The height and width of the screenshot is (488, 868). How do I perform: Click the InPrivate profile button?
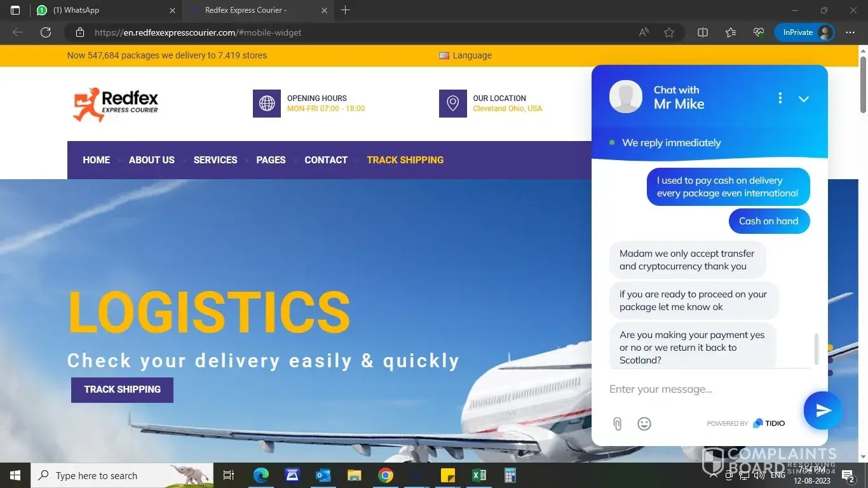tap(804, 32)
